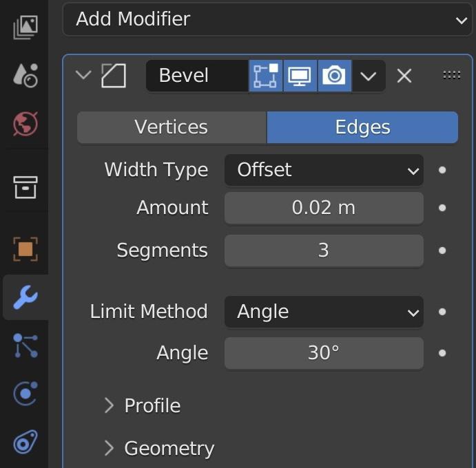Click the Bevel modifier name field
This screenshot has height=468, width=476.
click(x=196, y=76)
